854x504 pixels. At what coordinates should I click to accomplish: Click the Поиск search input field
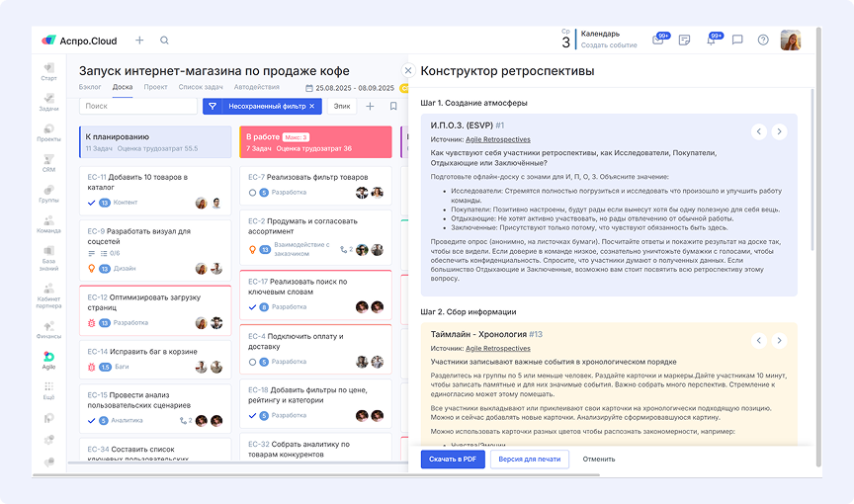pyautogui.click(x=136, y=106)
